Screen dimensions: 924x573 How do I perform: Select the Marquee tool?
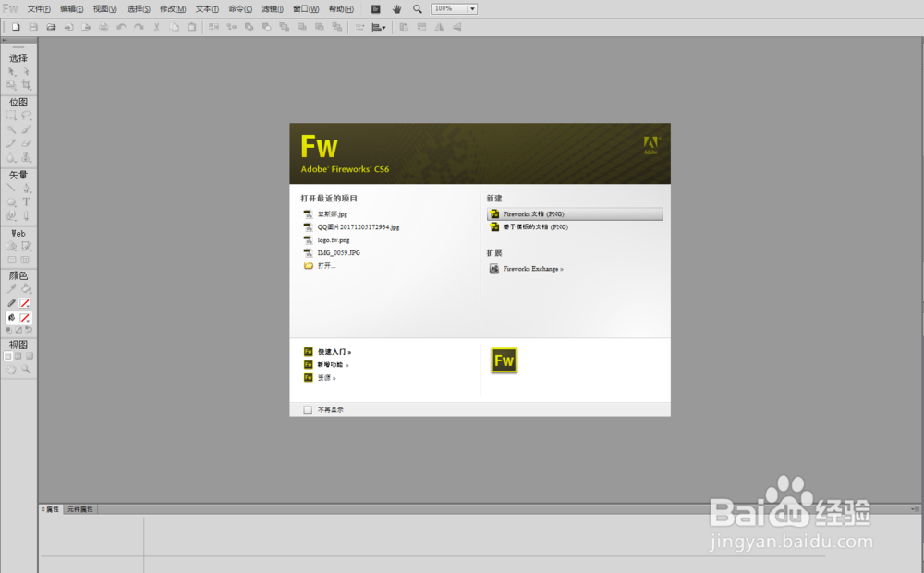click(x=11, y=116)
